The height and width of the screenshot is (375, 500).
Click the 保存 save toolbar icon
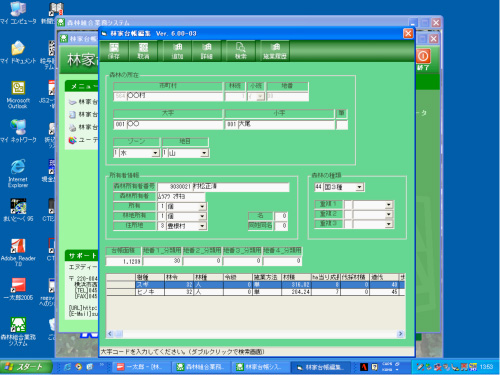point(114,51)
